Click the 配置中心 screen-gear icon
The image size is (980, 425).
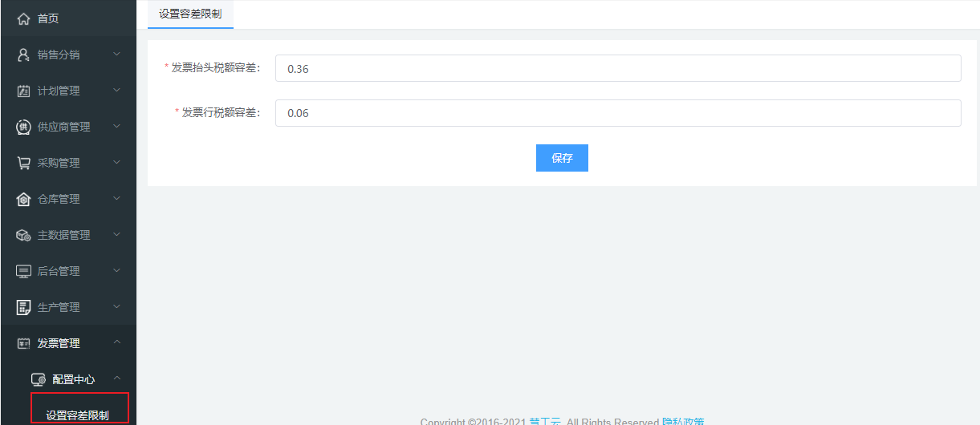point(38,379)
